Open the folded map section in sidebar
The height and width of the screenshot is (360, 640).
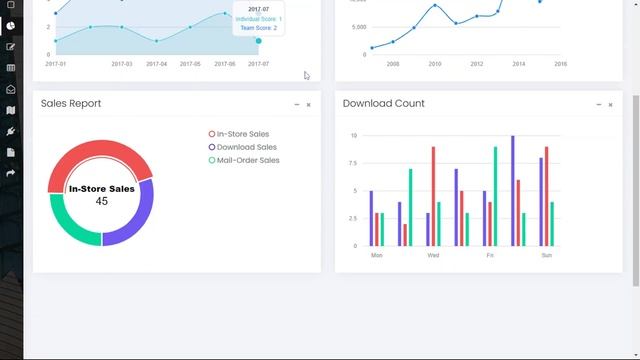pos(11,110)
